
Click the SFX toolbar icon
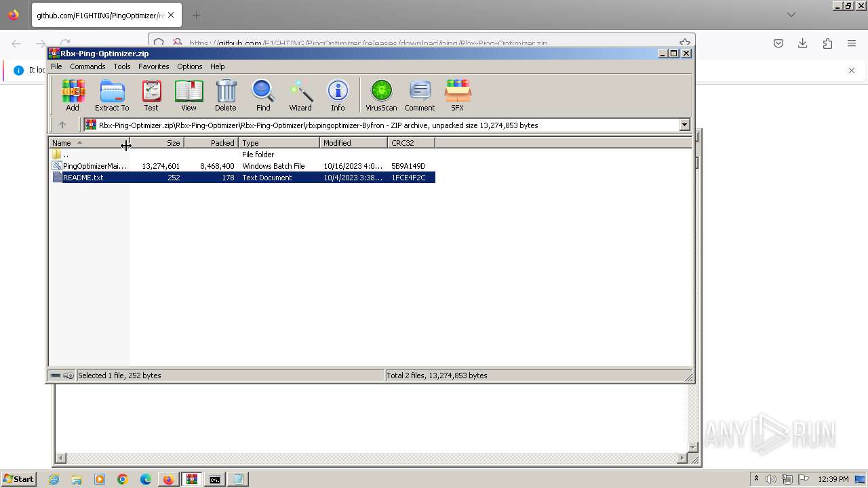pos(458,95)
